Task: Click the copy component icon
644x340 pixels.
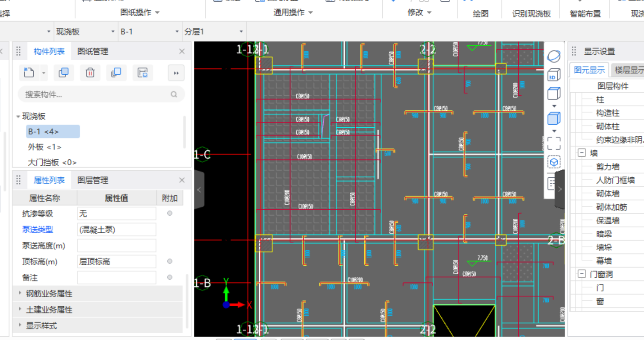Action: pos(63,73)
